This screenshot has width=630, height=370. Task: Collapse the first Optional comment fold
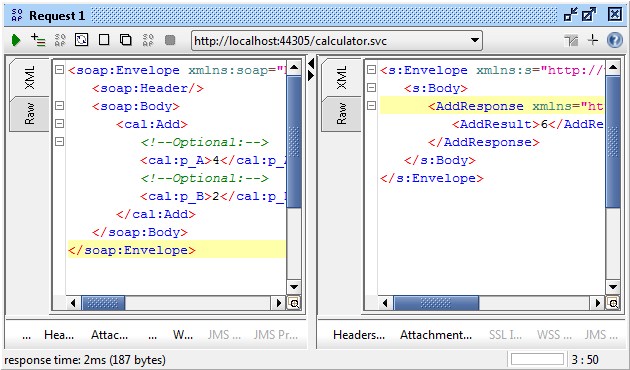pyautogui.click(x=59, y=141)
